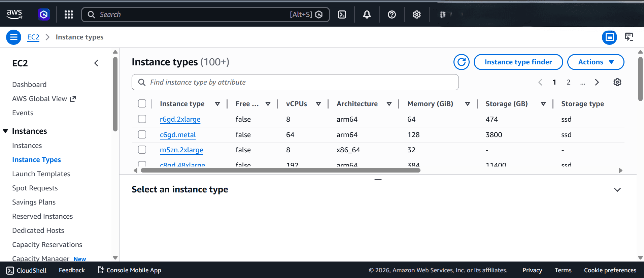Click the split panel resize handle
This screenshot has height=278, width=644.
tap(378, 180)
